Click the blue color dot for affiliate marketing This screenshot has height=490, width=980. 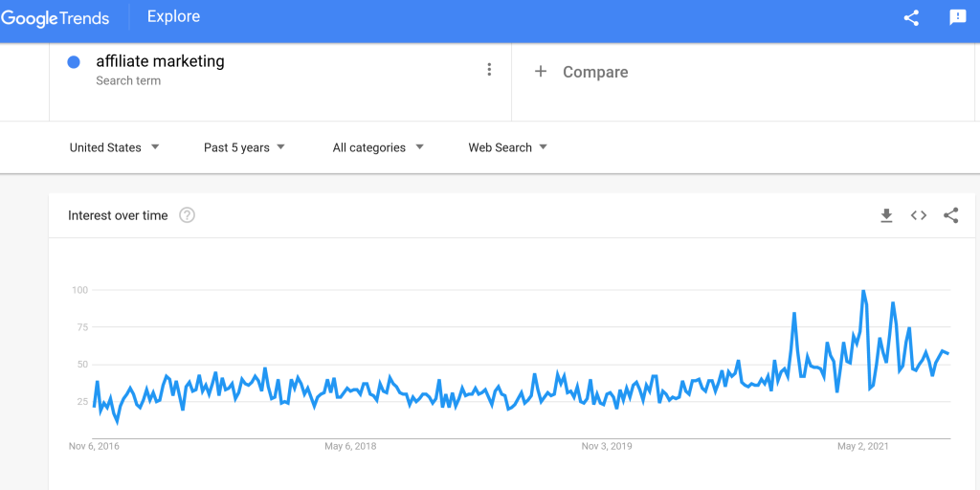[x=74, y=62]
